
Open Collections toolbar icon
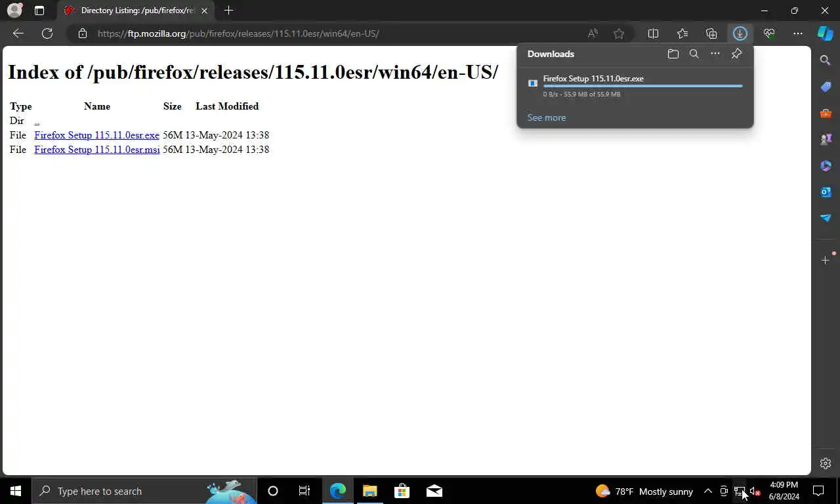coord(711,33)
